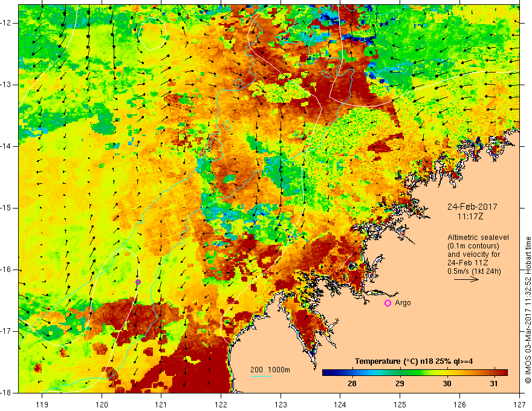Click the time text '11:17Z'
Screen dimensions: 532x411
click(470, 216)
